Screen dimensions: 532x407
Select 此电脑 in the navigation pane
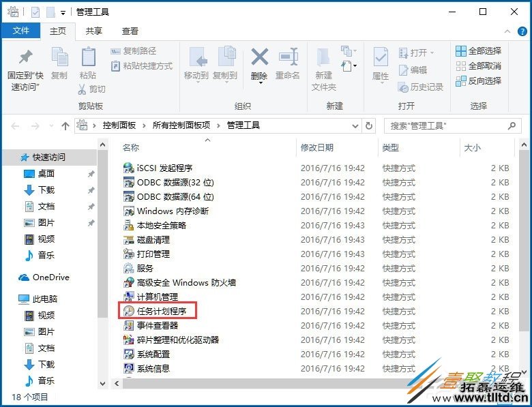38,299
